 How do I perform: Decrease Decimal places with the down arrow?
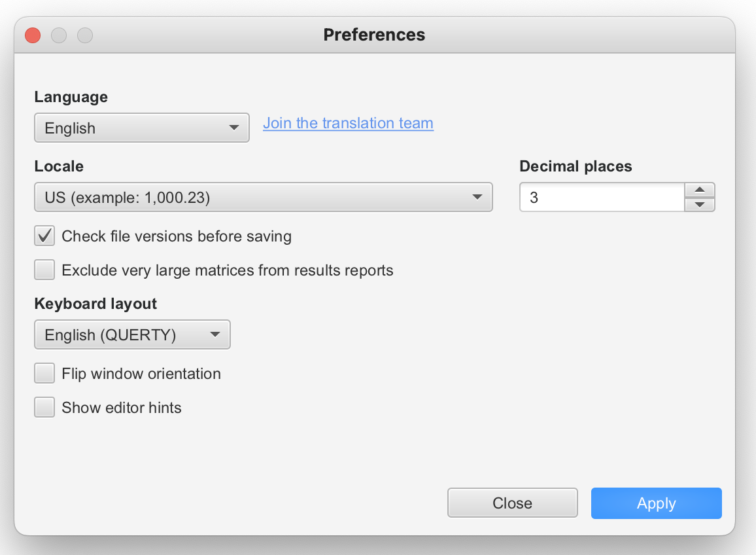click(700, 204)
